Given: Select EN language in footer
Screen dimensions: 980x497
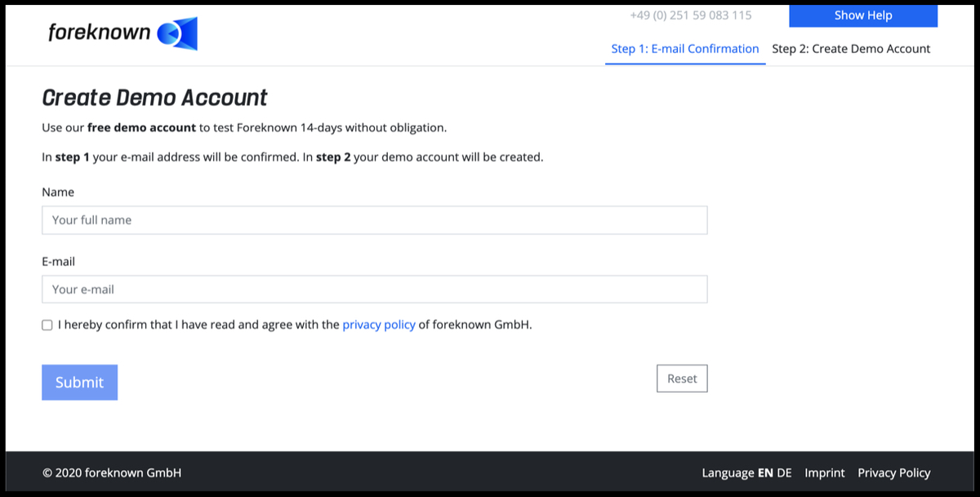Looking at the screenshot, I should (765, 473).
